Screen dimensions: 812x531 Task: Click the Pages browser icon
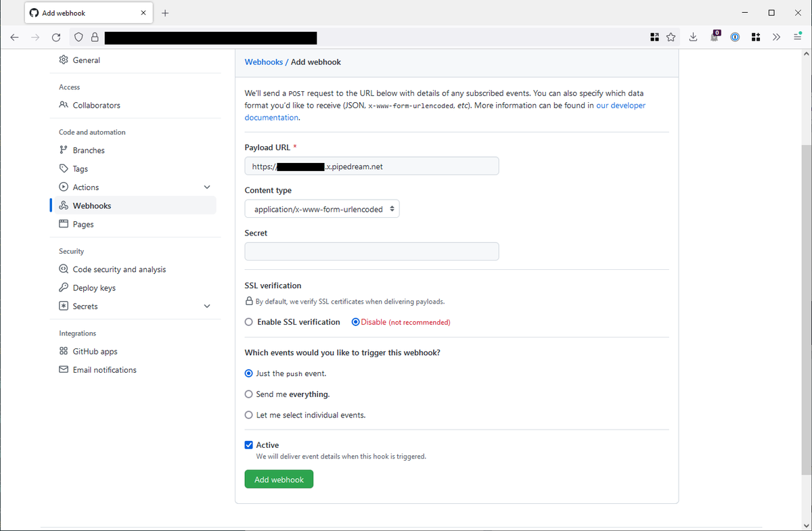[64, 224]
